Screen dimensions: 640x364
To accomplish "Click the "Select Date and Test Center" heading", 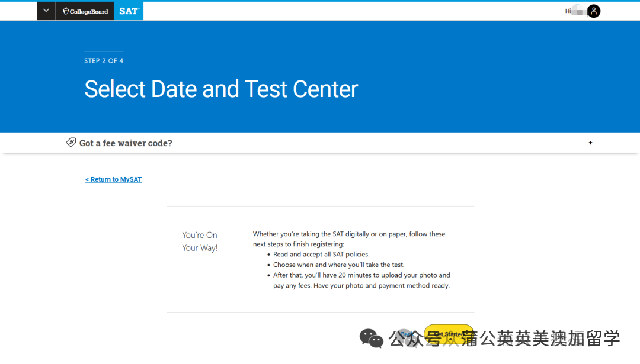I will coord(221,89).
